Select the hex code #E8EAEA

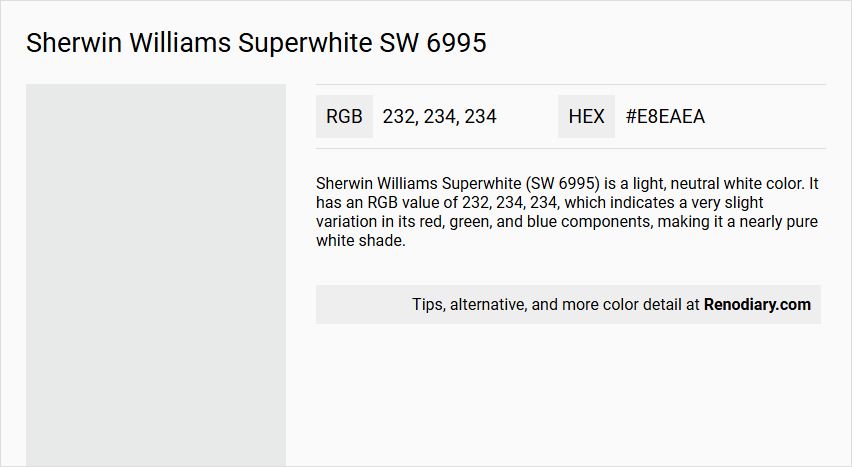point(665,117)
